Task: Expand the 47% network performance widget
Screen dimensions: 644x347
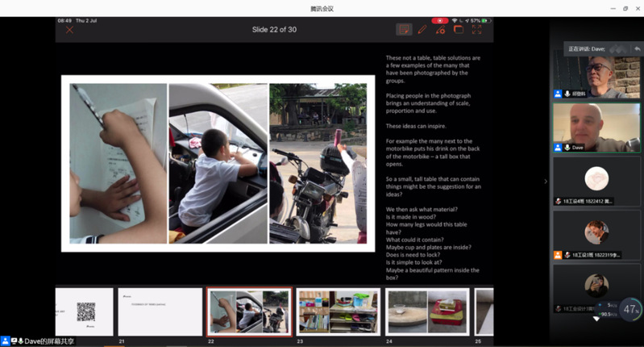Action: click(630, 309)
